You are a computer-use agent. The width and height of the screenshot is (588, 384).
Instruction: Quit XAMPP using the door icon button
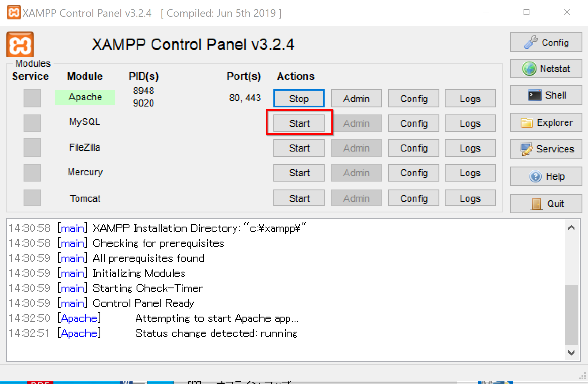(x=546, y=203)
